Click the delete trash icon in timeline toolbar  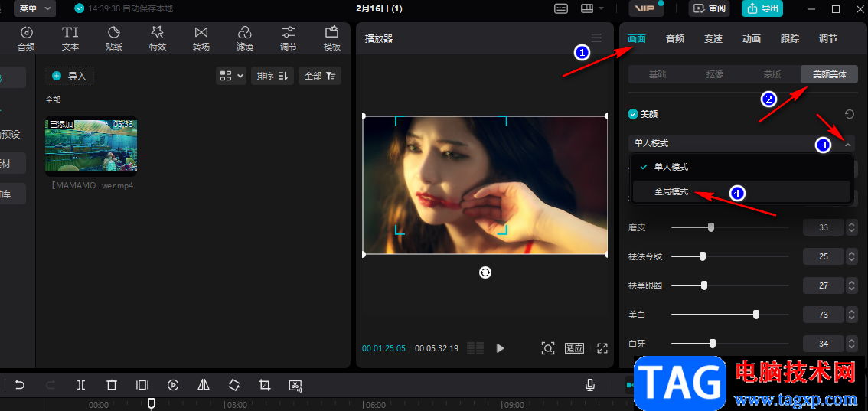click(x=112, y=385)
